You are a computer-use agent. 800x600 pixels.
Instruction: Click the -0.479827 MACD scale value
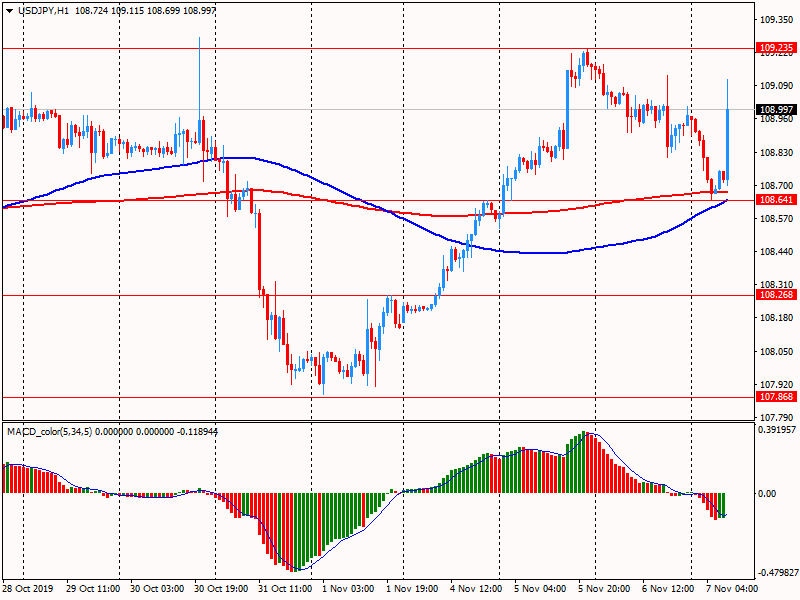tap(776, 573)
